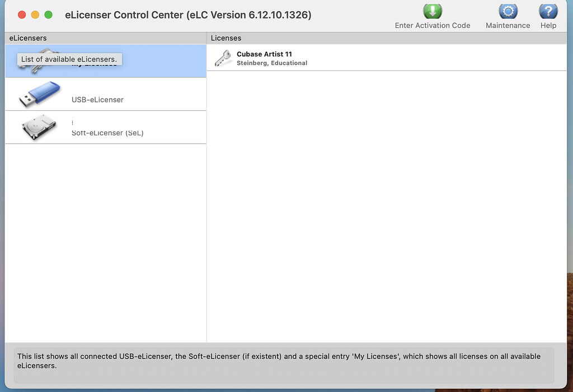Viewport: 573px width, 392px height.
Task: Open Maintenance via the gear icon
Action: (508, 11)
